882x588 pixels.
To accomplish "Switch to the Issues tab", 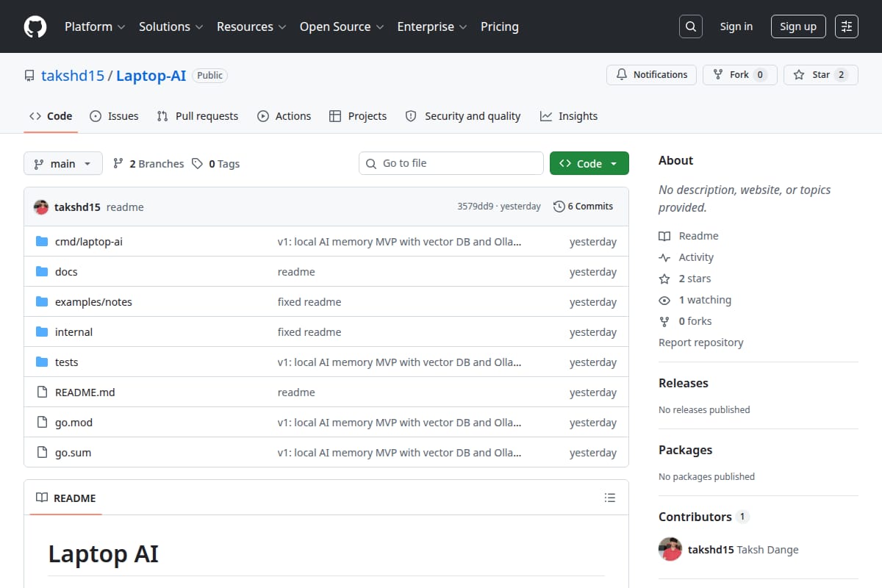I will coord(114,116).
